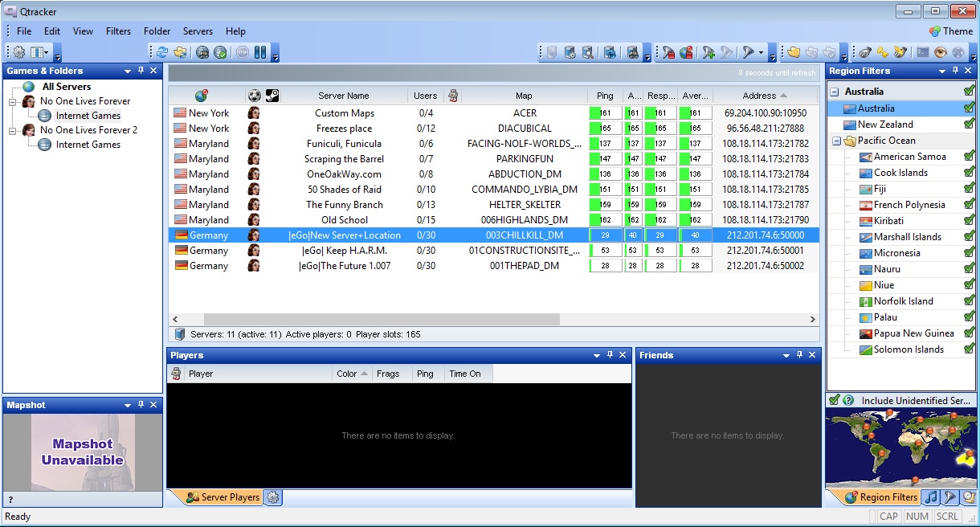Collapse the No One Lives Forever tree node
Image resolution: width=980 pixels, height=527 pixels.
[x=13, y=102]
